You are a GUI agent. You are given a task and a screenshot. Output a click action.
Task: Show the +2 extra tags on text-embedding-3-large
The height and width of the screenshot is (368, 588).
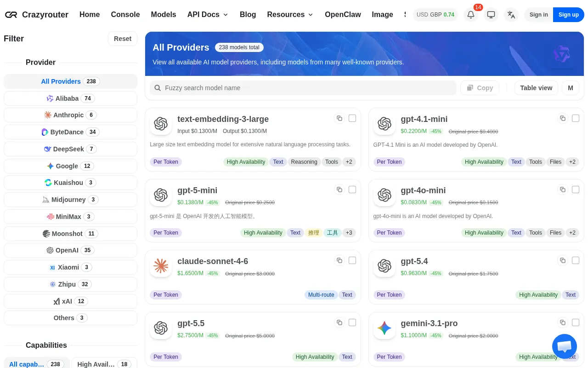349,162
